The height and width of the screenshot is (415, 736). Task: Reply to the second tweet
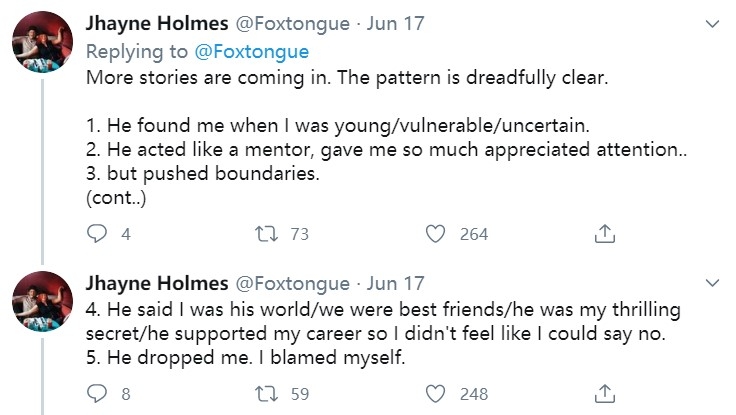pyautogui.click(x=98, y=393)
